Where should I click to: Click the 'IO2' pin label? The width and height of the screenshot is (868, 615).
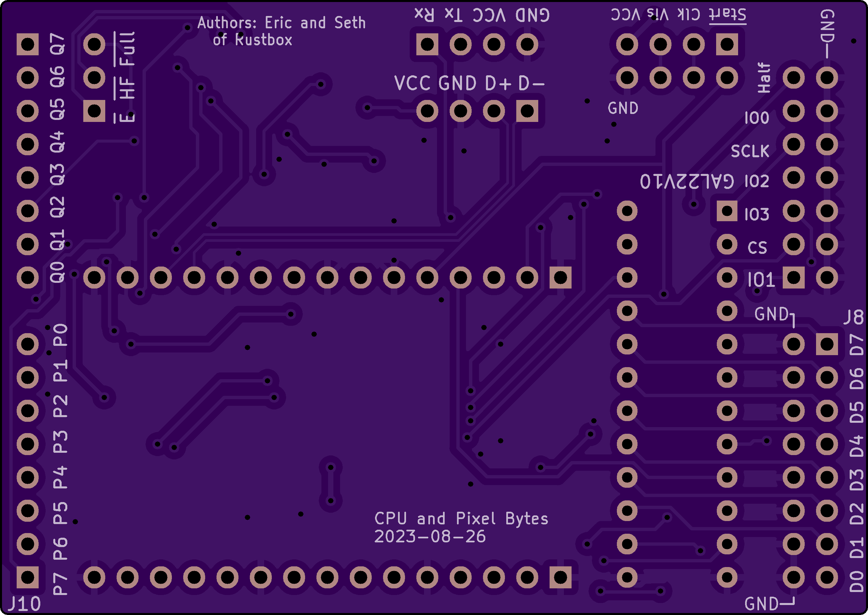(757, 181)
